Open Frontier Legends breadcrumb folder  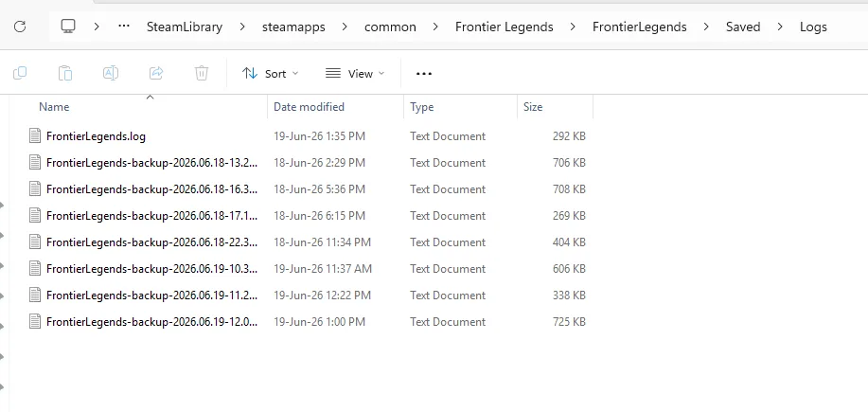coord(505,27)
